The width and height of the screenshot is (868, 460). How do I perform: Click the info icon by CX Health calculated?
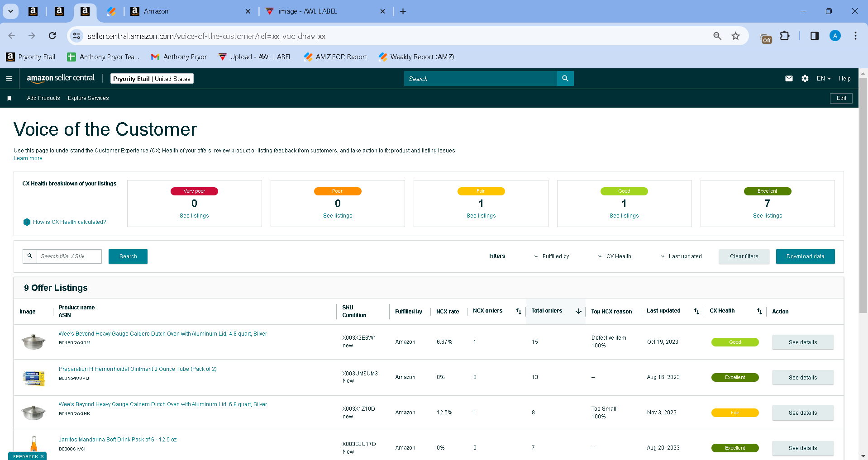point(27,222)
